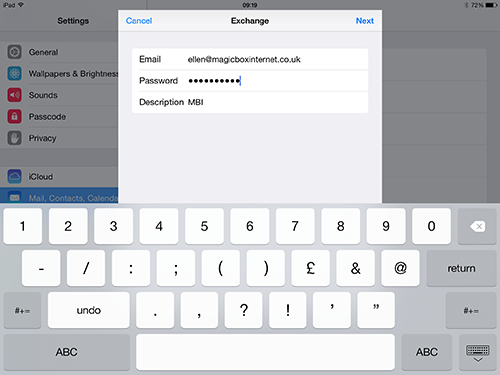Check battery icon in status bar
The image size is (500, 375).
491,5
